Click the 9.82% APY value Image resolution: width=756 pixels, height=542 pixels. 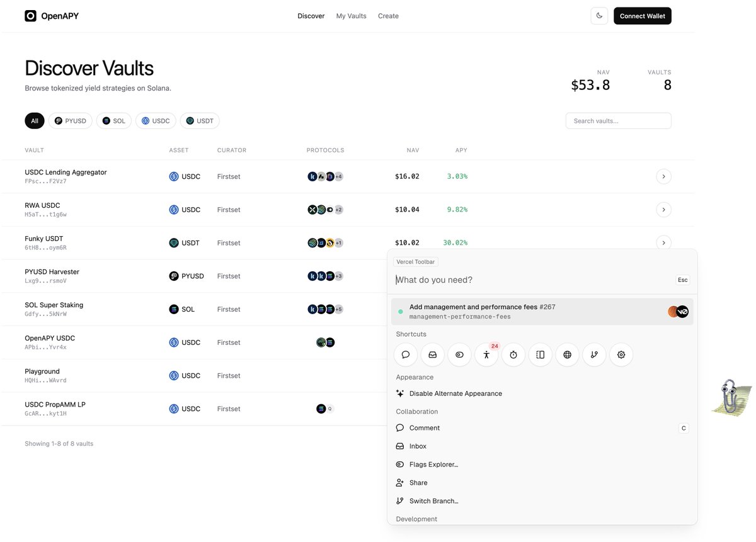tap(457, 210)
